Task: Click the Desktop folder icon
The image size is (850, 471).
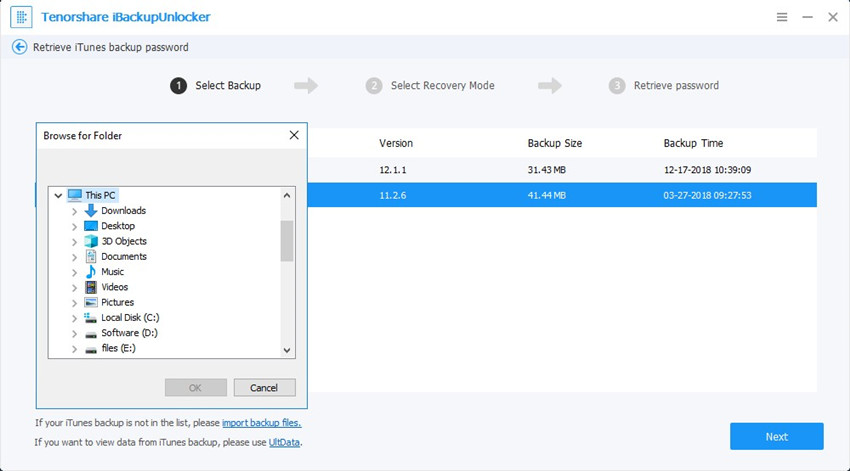Action: coord(91,226)
